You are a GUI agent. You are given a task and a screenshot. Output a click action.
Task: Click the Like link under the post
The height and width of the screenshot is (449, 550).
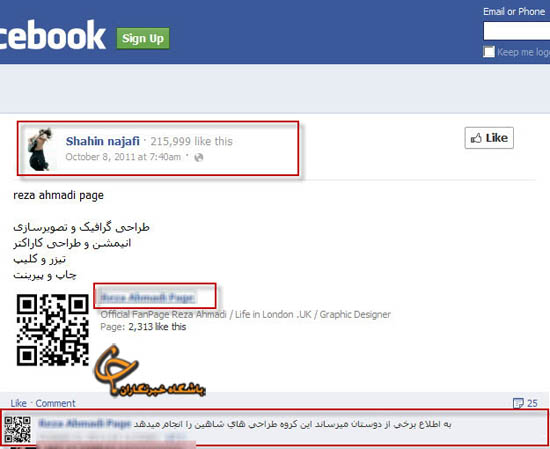tap(19, 403)
